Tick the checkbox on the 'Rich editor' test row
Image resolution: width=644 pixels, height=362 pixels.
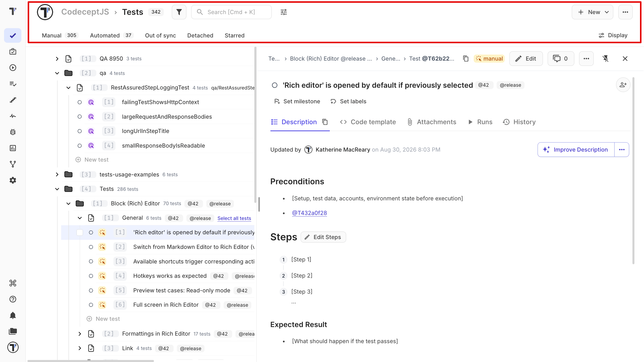coord(80,233)
